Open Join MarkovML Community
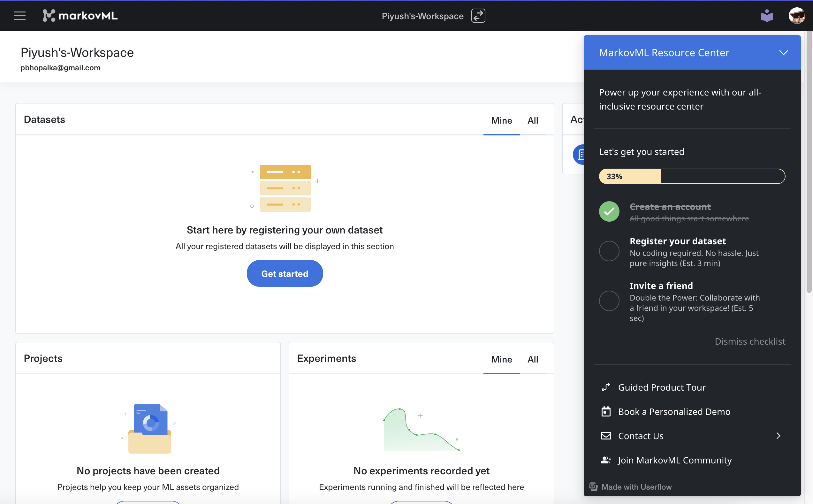The height and width of the screenshot is (504, 813). pyautogui.click(x=675, y=460)
